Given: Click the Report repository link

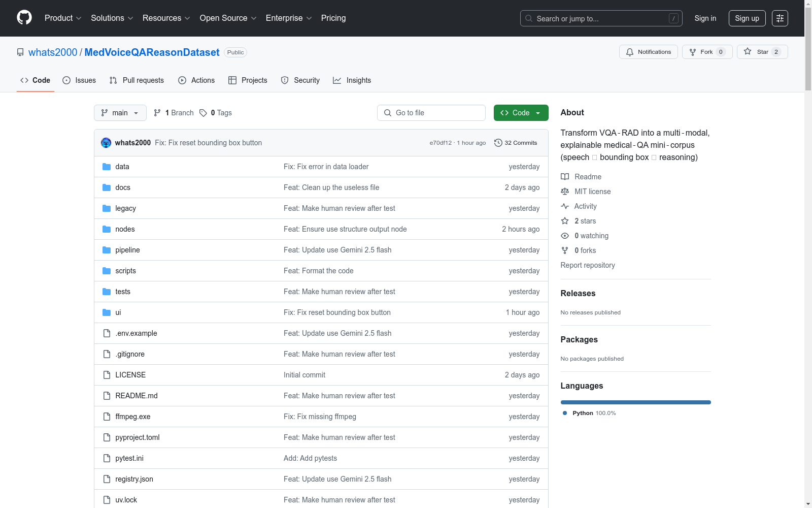Looking at the screenshot, I should [x=588, y=265].
